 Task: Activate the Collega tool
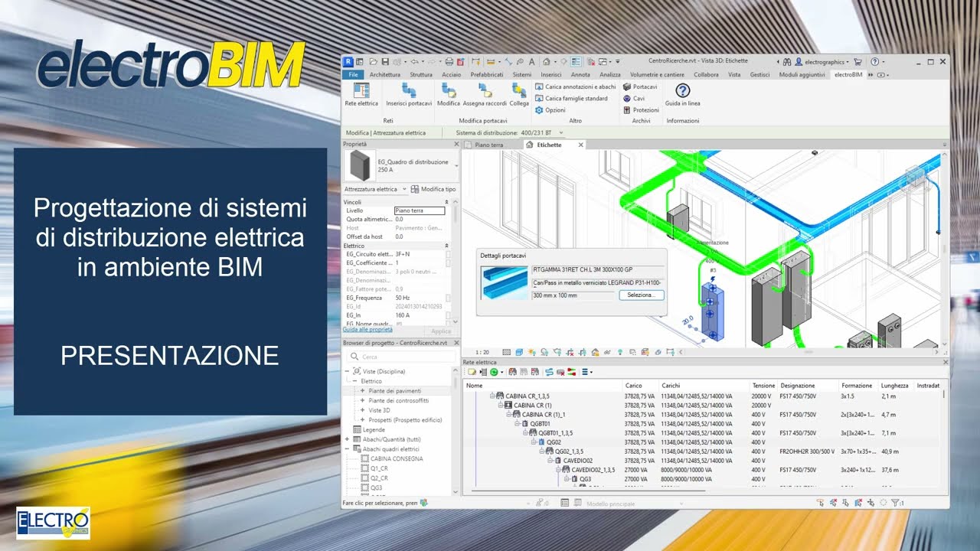(519, 95)
